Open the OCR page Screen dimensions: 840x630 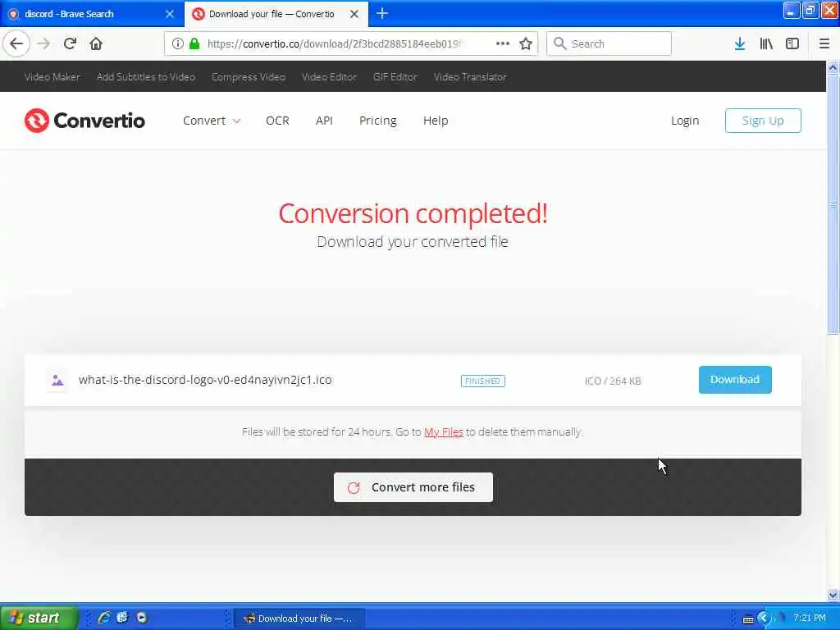pos(277,121)
